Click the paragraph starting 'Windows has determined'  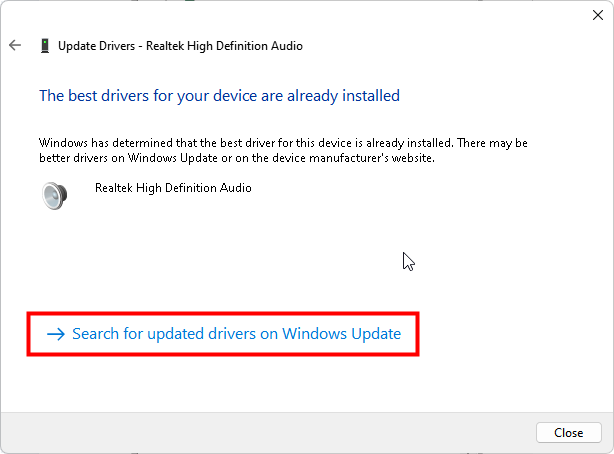(283, 150)
